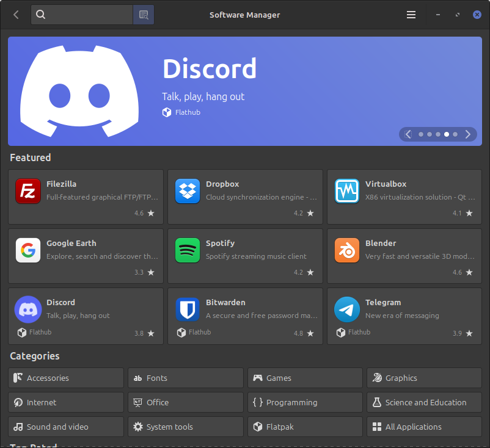The height and width of the screenshot is (448, 490).
Task: Open the Discord featured tile icon
Action: 28,309
